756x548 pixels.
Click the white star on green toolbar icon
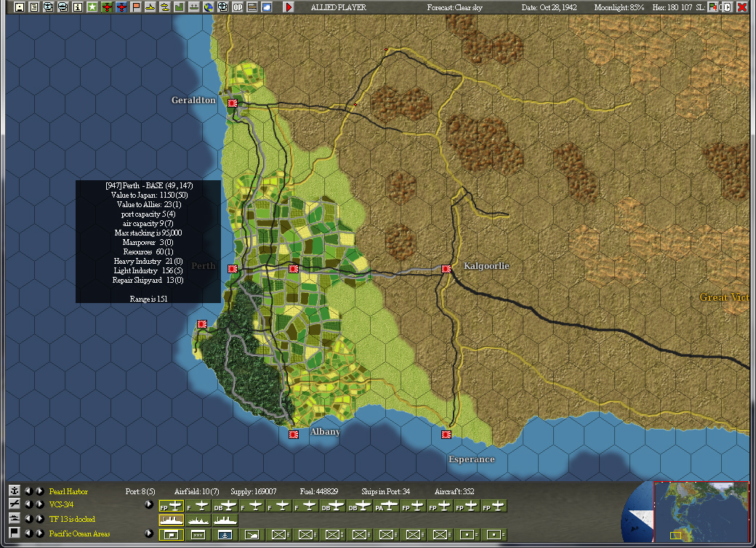92,7
